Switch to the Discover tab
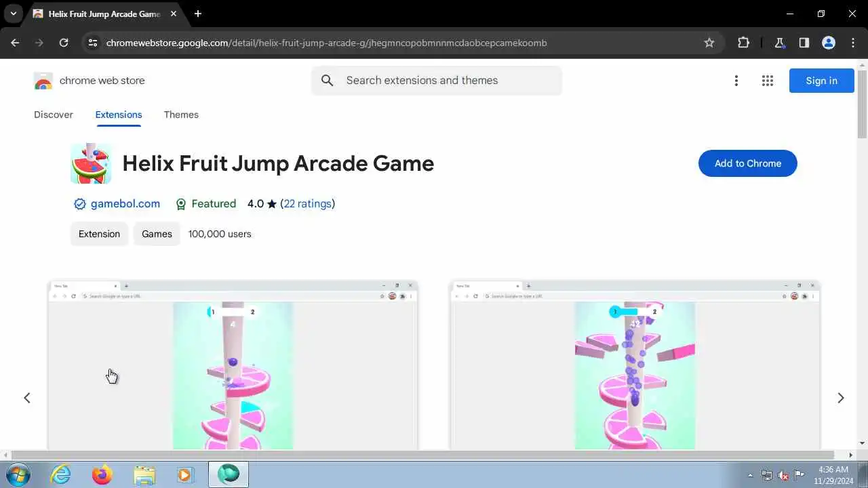 point(54,115)
